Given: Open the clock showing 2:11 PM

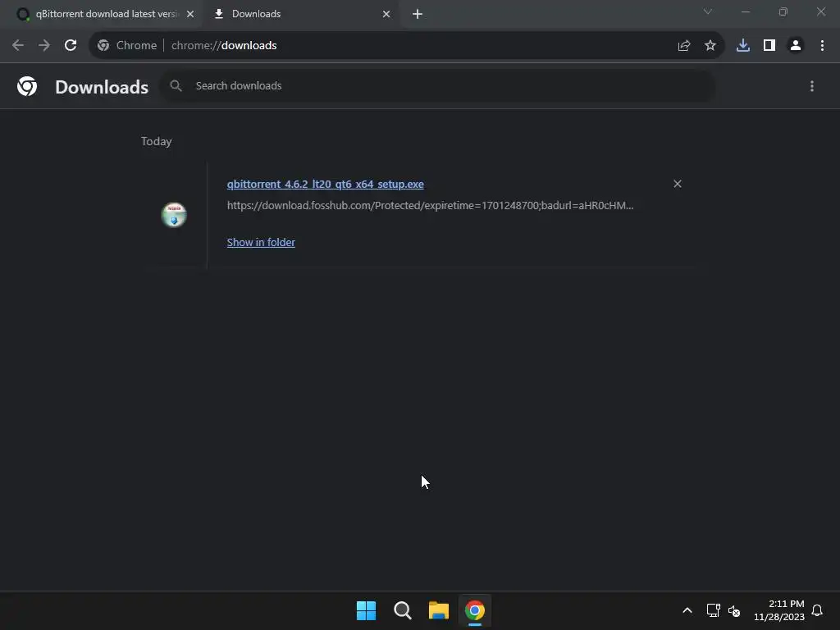Looking at the screenshot, I should click(x=779, y=610).
